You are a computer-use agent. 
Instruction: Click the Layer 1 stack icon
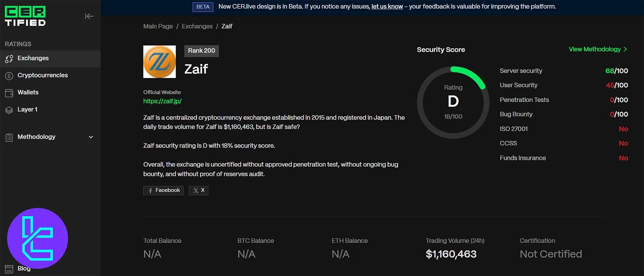coord(9,110)
